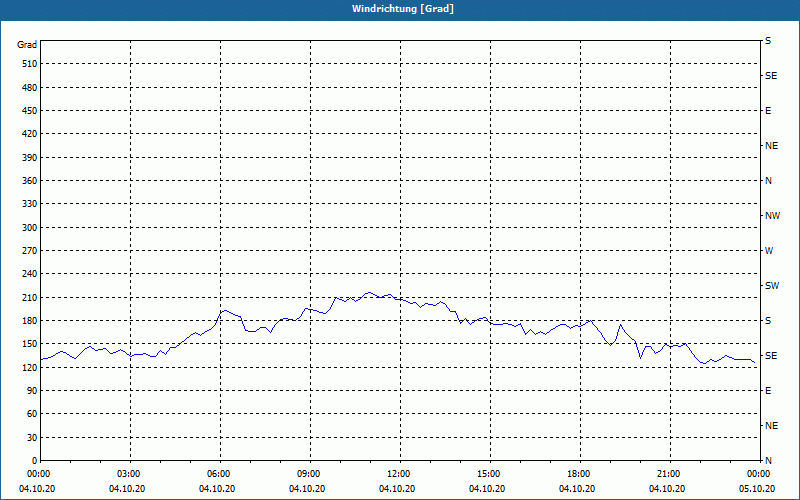Click the 'N' compass label level with 360
Viewport: 800px width, 500px height.
pos(769,181)
